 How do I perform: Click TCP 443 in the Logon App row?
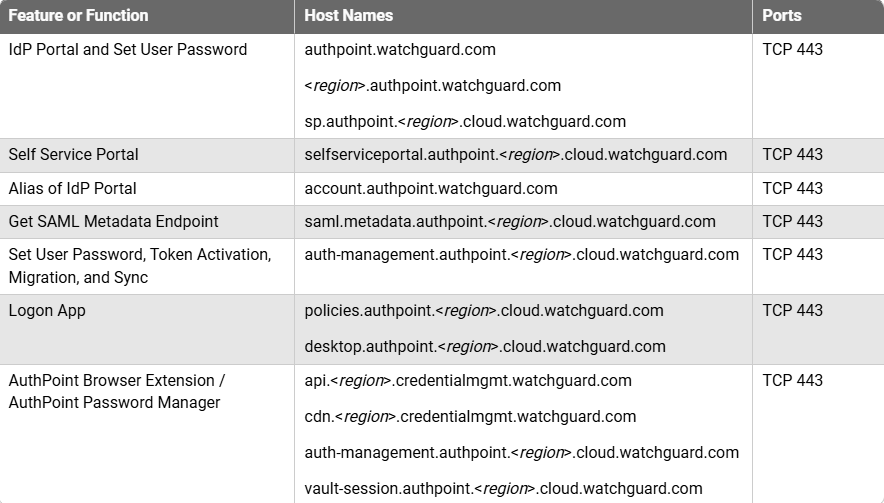792,310
